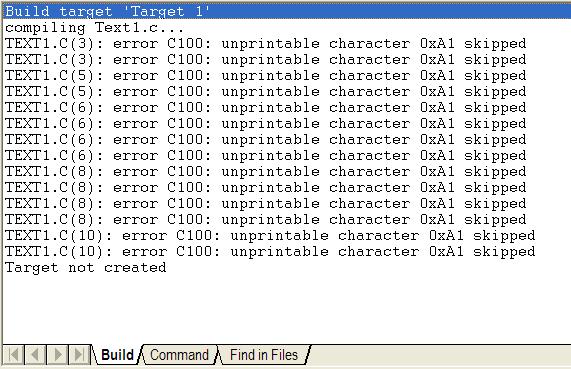Select the first TEXT1.C(5) error message
The image size is (571, 369).
pyautogui.click(x=265, y=76)
